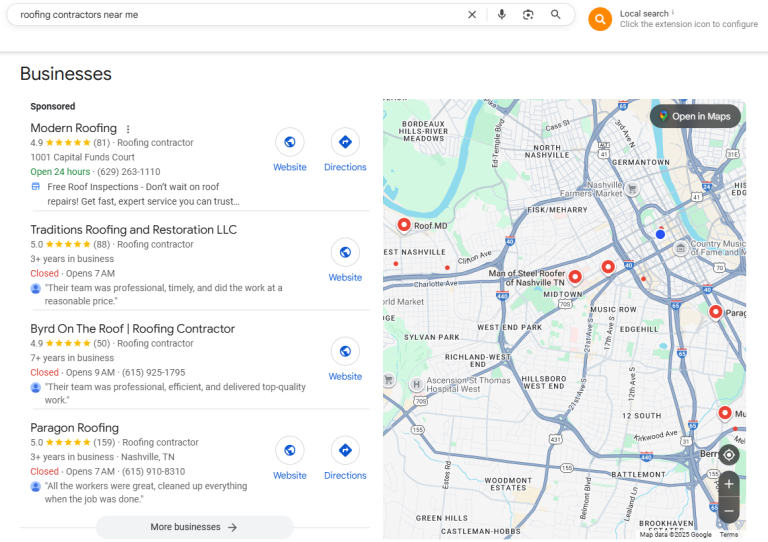This screenshot has width=768, height=542.
Task: Zoom in the map with plus button
Action: click(x=729, y=484)
